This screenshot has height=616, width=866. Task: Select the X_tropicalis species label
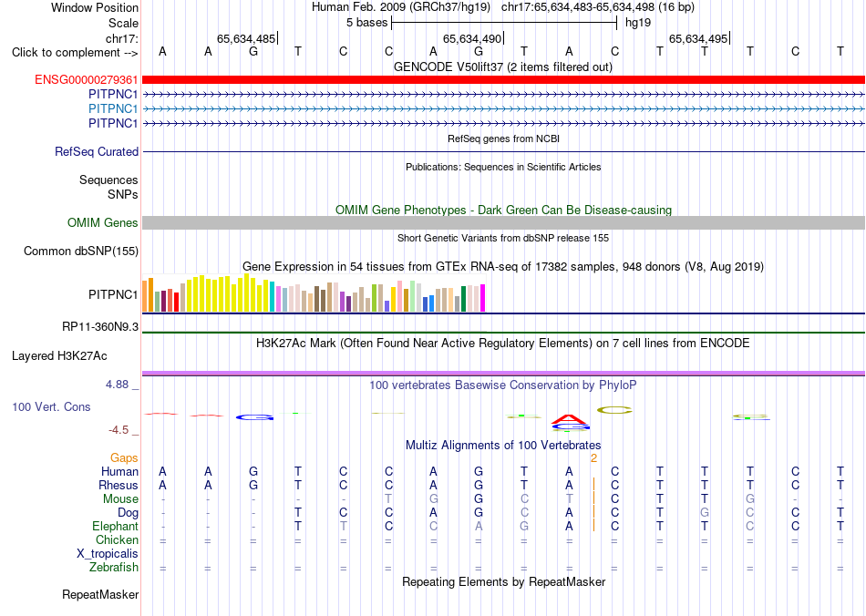click(108, 554)
